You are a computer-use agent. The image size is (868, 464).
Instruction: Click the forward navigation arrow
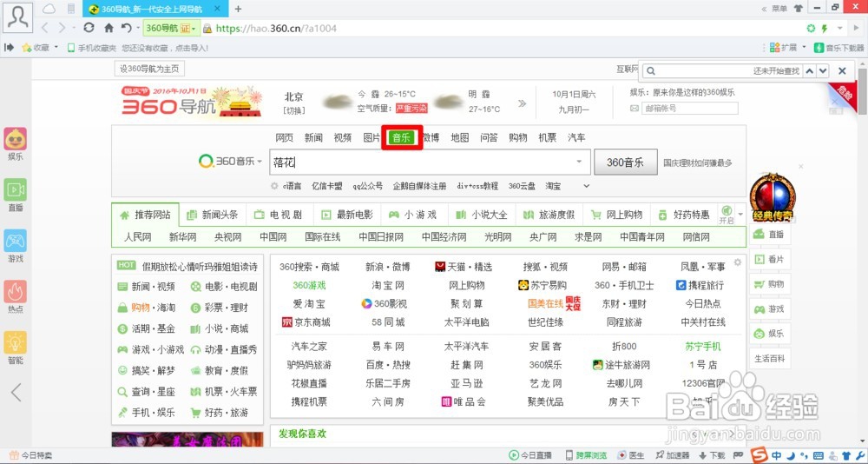62,28
